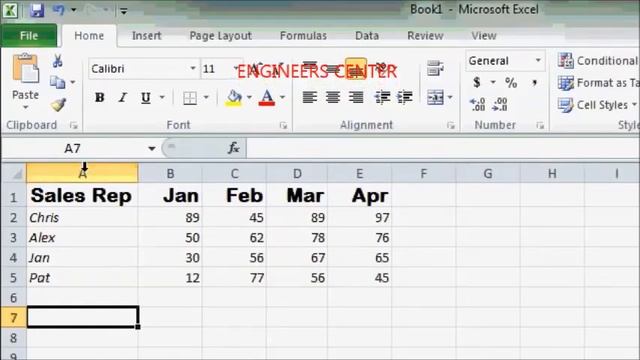Apply Comma Style

[534, 83]
